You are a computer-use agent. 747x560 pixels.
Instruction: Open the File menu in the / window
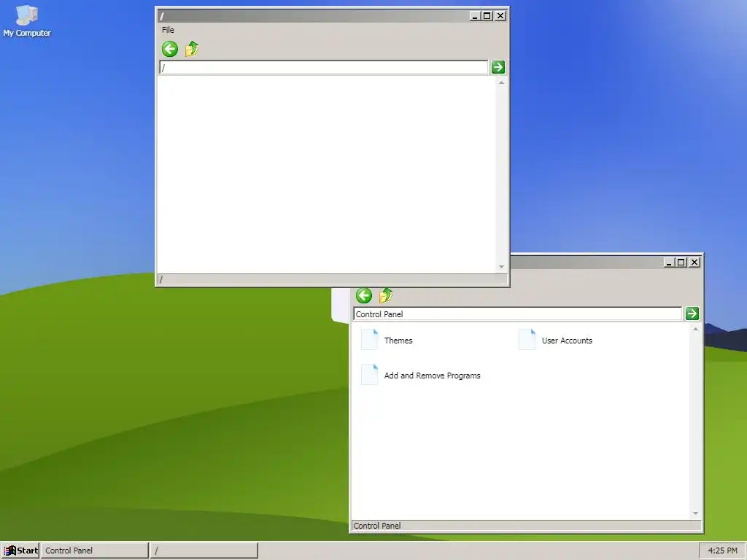coord(168,29)
